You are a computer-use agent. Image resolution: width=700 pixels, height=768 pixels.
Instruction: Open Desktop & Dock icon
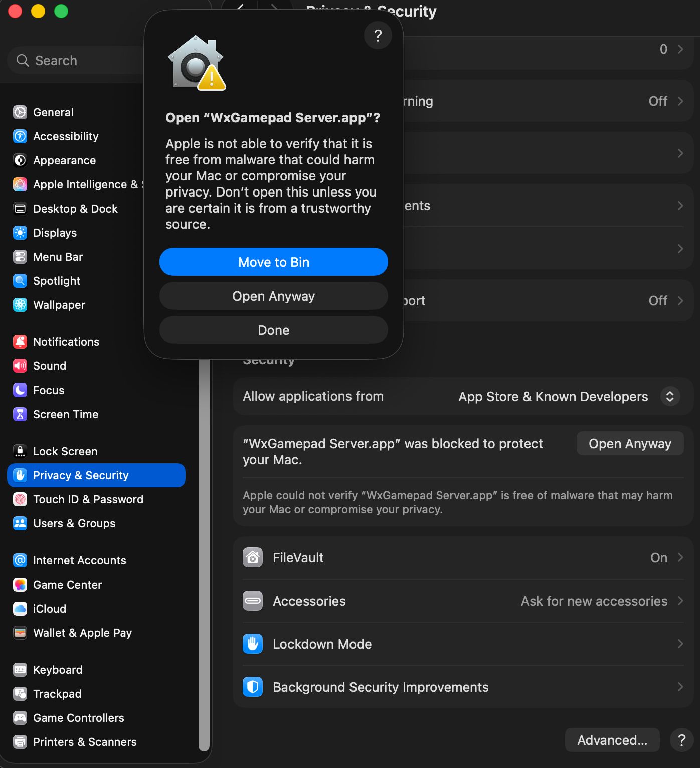point(20,209)
